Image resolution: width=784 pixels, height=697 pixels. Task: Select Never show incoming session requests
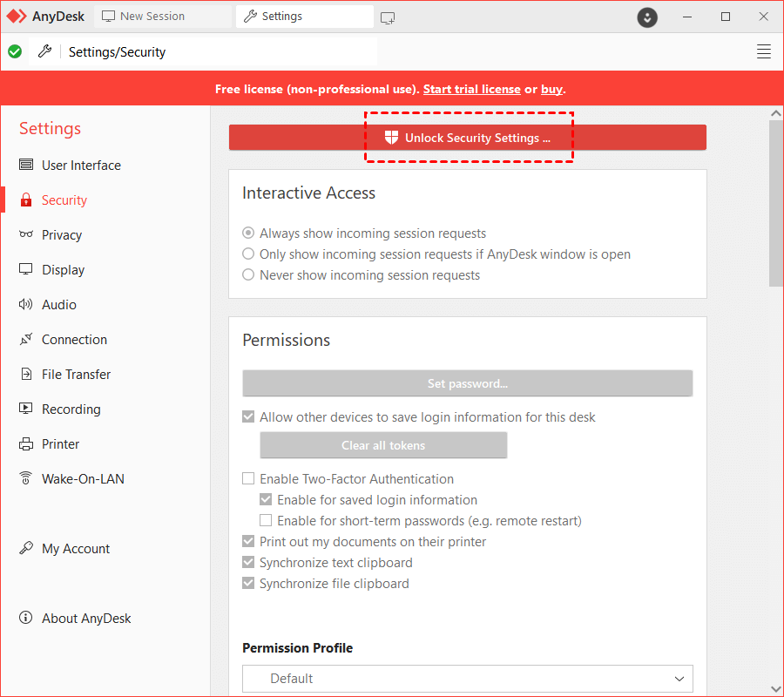249,275
